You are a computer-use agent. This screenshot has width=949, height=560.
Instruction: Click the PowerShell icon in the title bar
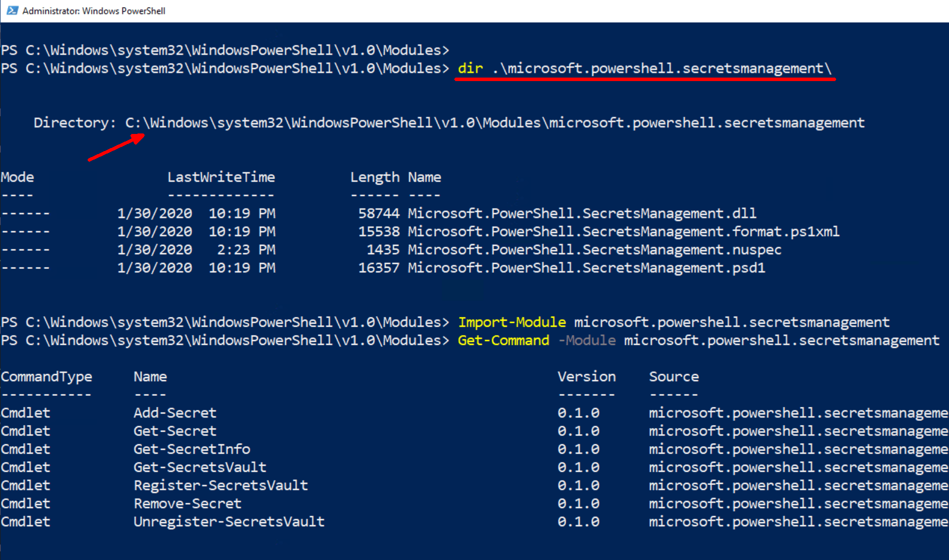[12, 11]
